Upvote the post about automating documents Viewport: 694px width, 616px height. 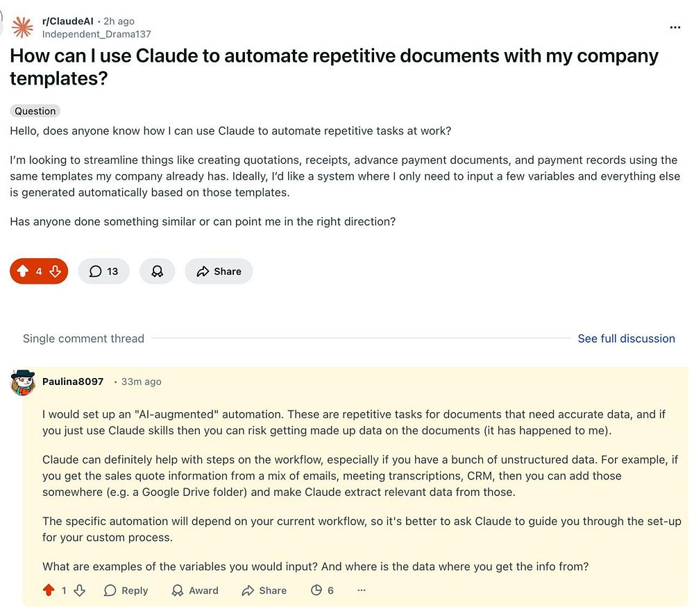(22, 271)
